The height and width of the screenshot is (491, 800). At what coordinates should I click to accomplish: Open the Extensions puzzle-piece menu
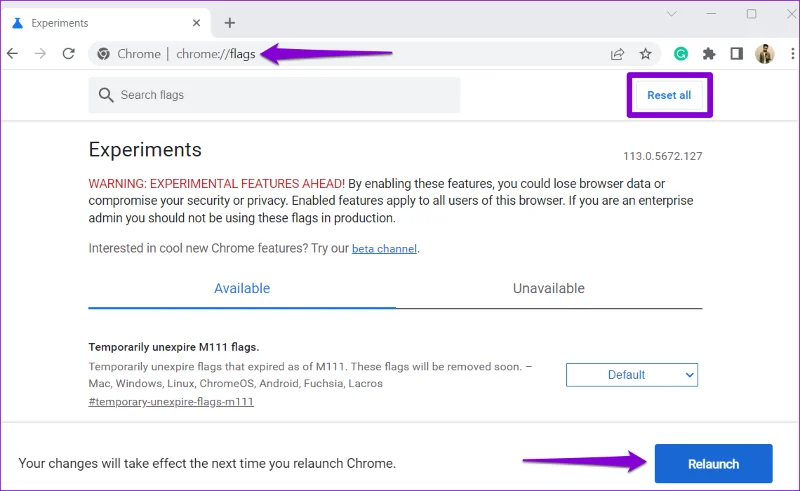coord(709,54)
